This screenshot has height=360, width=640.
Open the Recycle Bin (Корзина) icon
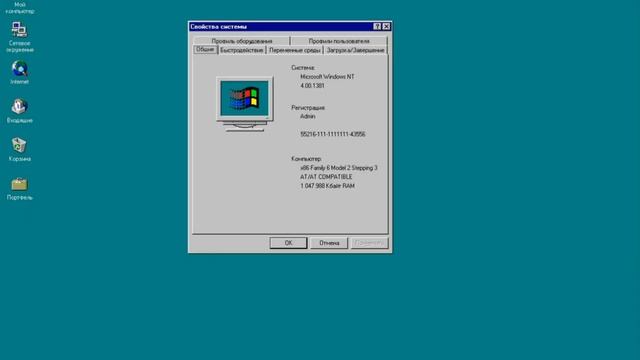coord(19,149)
